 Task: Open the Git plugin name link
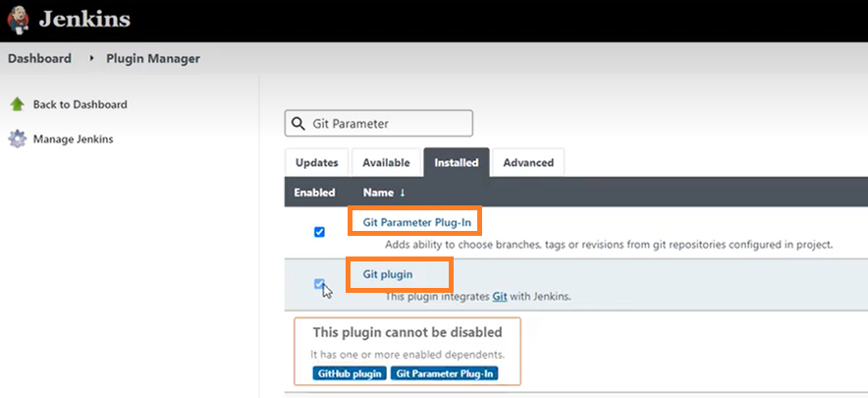(x=388, y=274)
